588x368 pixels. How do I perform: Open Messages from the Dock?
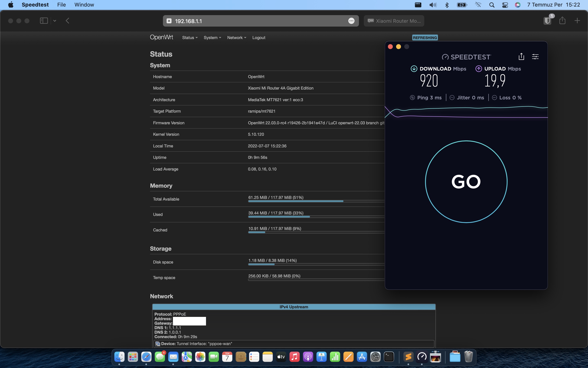tap(160, 357)
